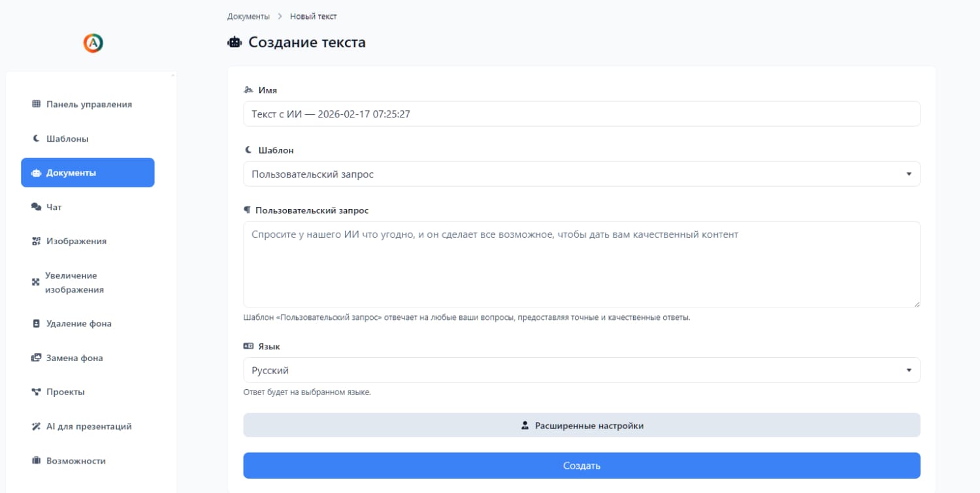Go to Возможности in the sidebar
Image resolution: width=980 pixels, height=493 pixels.
pyautogui.click(x=75, y=461)
